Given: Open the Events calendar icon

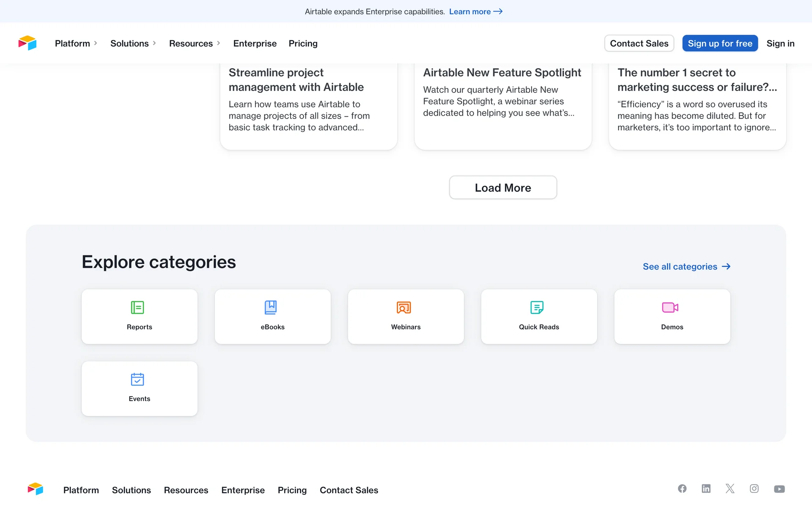Looking at the screenshot, I should tap(137, 379).
